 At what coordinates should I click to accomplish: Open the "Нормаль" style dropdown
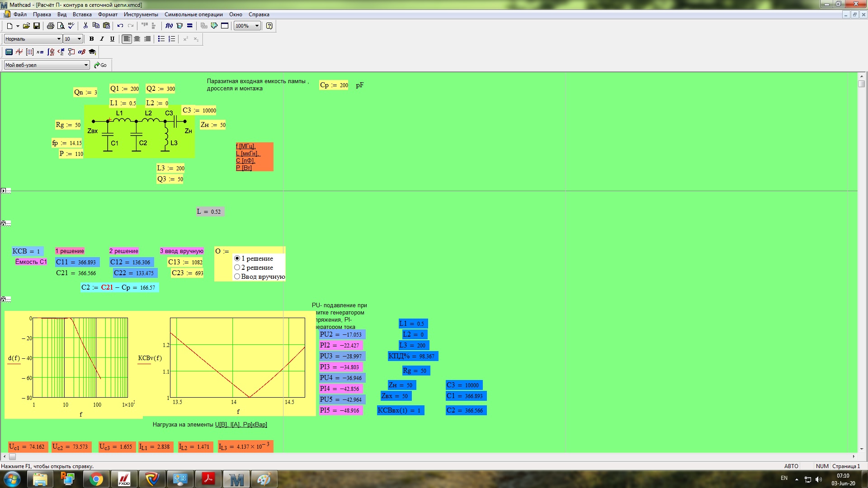click(x=59, y=39)
